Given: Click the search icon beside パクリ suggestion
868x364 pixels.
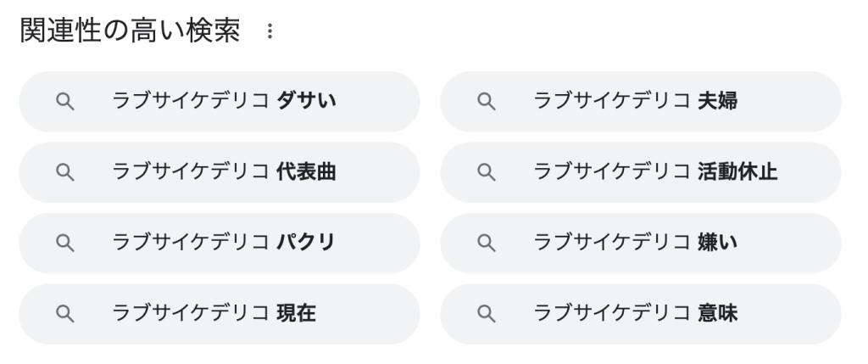Looking at the screenshot, I should (x=64, y=243).
